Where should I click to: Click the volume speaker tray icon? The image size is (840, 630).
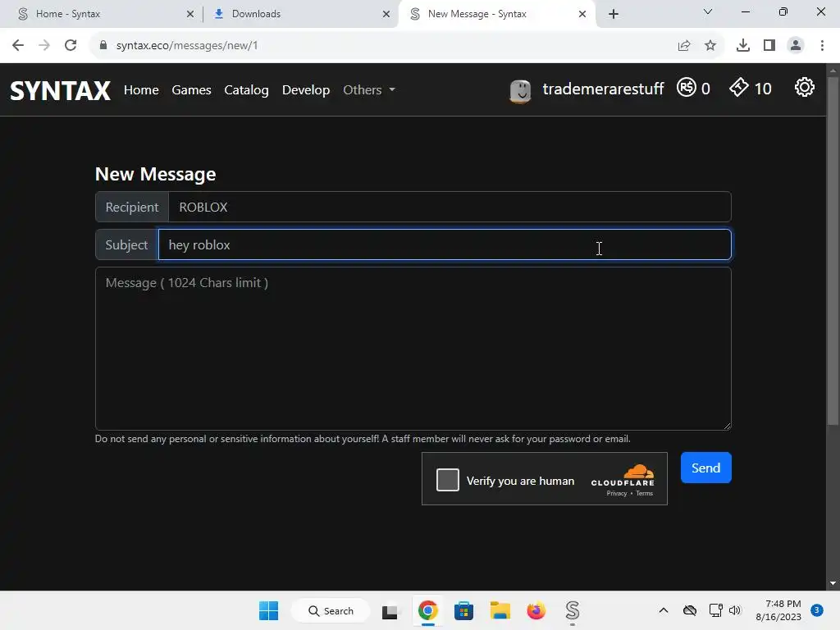point(735,610)
